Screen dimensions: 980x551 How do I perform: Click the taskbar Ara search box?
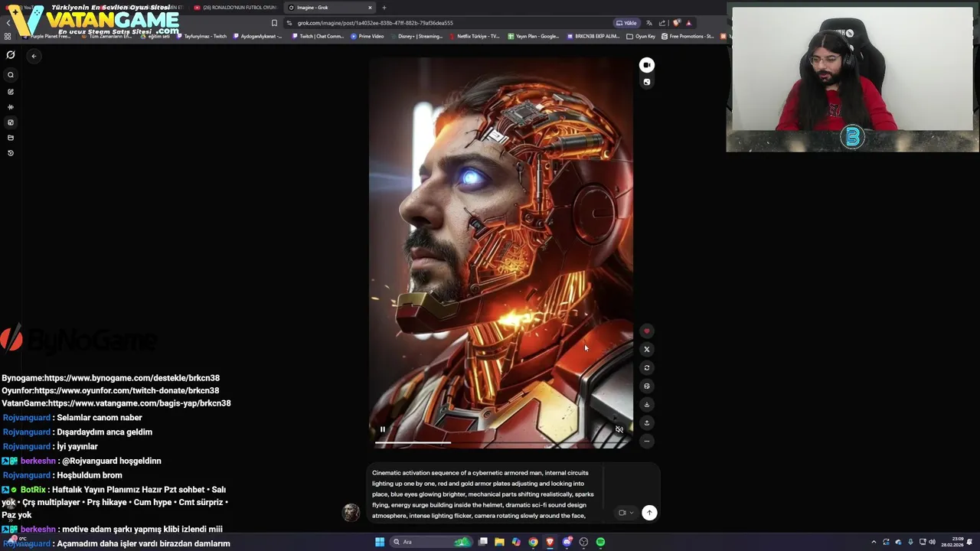pyautogui.click(x=433, y=542)
